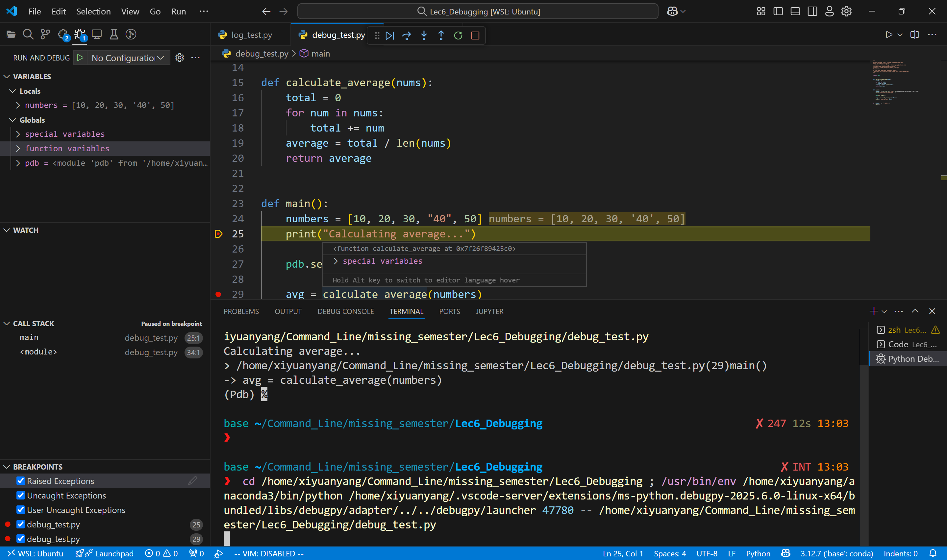Step out of current function
Viewport: 947px width, 560px height.
point(441,36)
